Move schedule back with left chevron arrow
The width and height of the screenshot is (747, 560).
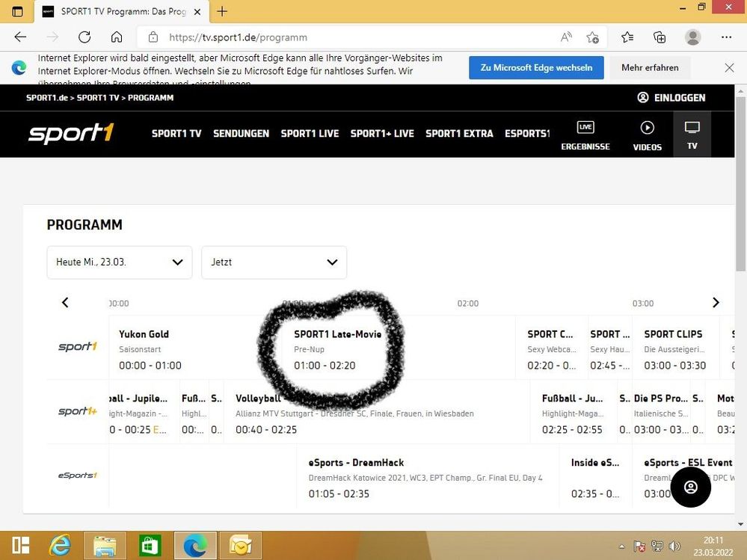tap(65, 302)
